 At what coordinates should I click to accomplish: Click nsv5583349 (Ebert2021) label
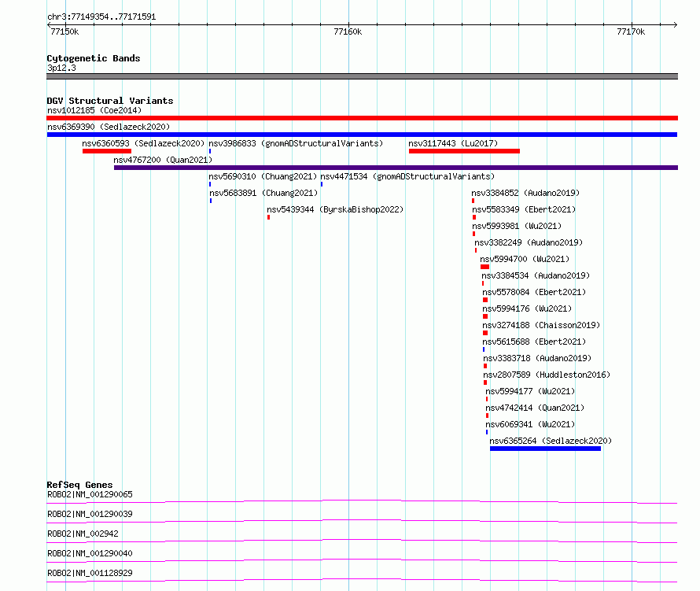(524, 209)
